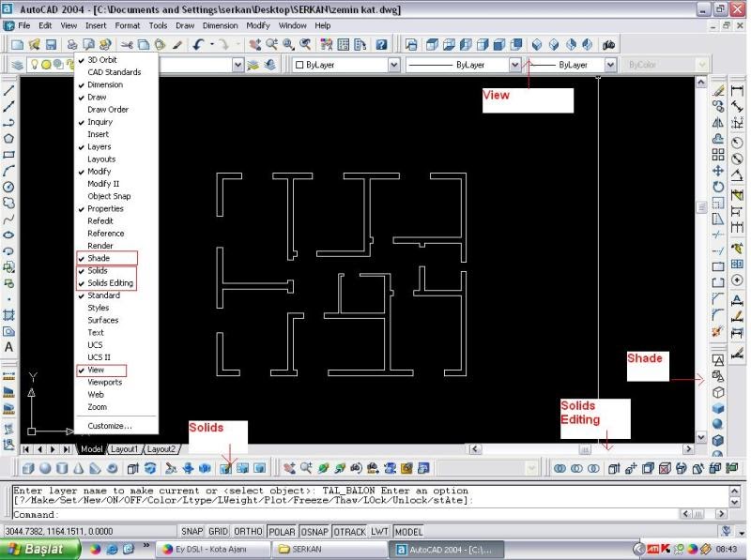Open the layer list dropdown arrow
This screenshot has width=751, height=560.
(x=238, y=65)
